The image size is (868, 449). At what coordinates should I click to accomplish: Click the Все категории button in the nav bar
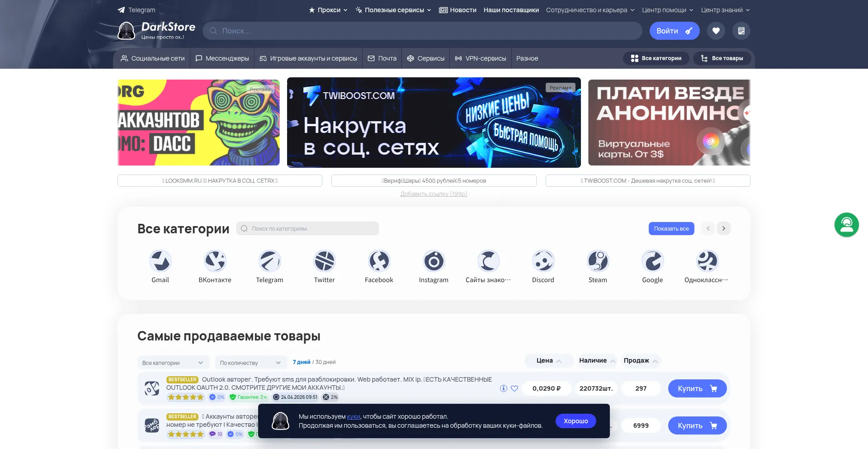[656, 58]
